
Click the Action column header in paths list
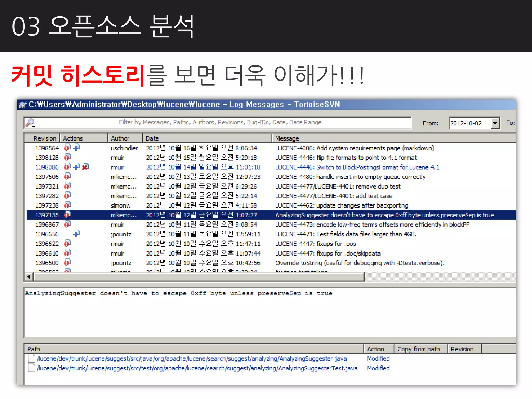pos(379,349)
